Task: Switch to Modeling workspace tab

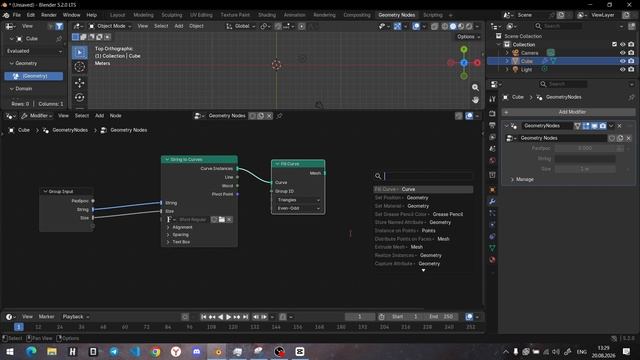Action: [143, 15]
